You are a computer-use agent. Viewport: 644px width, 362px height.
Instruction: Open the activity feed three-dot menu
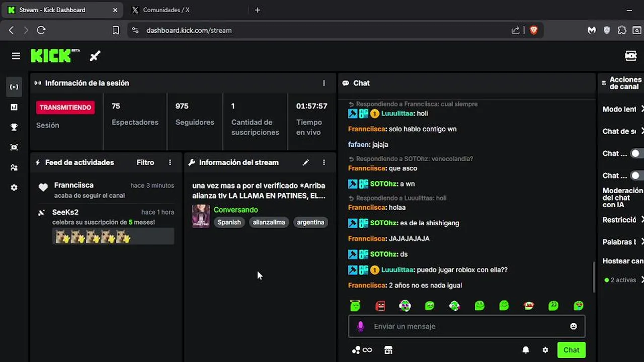coord(170,162)
